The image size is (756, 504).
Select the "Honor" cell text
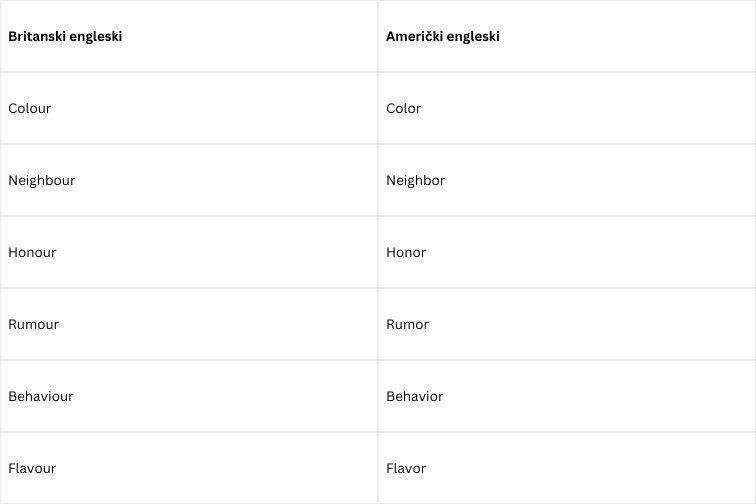point(406,252)
